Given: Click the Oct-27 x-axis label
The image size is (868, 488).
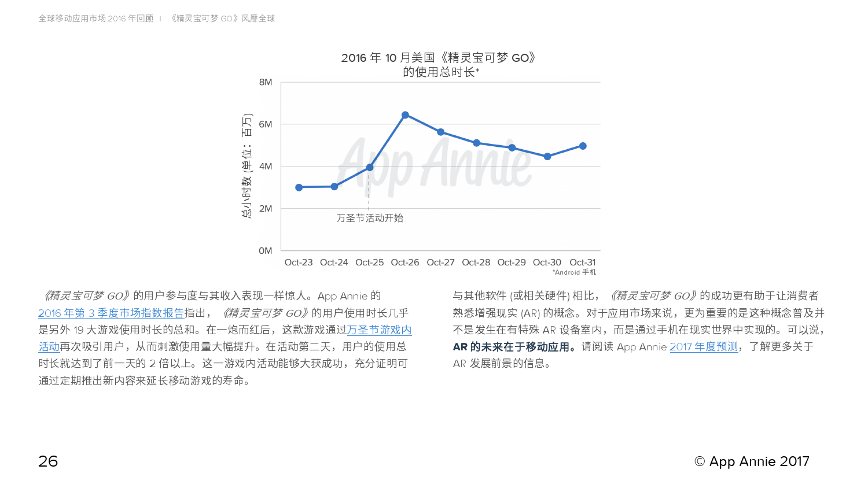Looking at the screenshot, I should pos(441,263).
